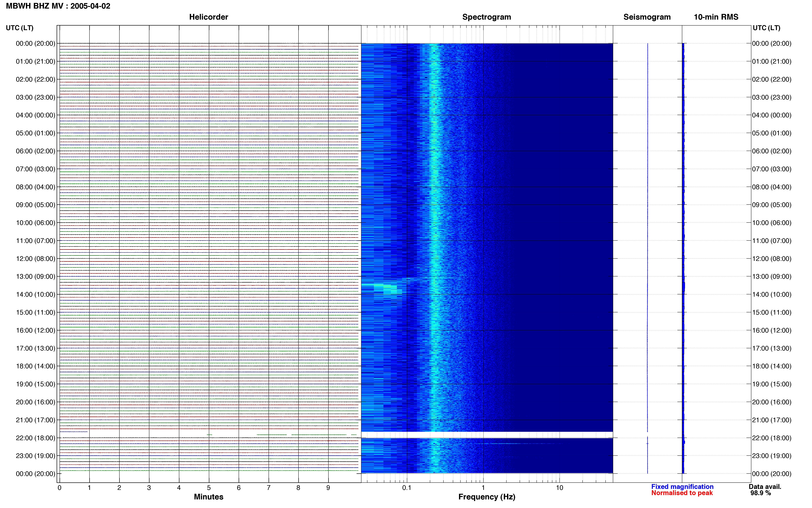Click the Helicorder-side 20:00 (16:00) time label

(36, 402)
